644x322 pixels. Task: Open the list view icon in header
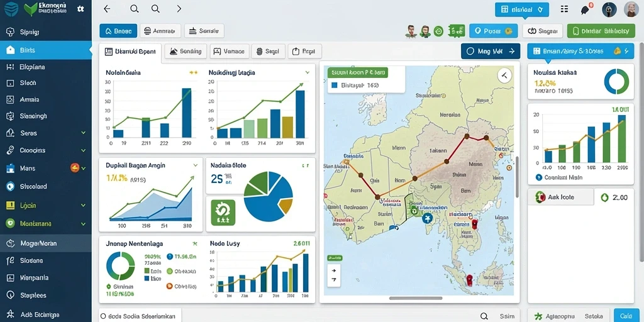564,9
